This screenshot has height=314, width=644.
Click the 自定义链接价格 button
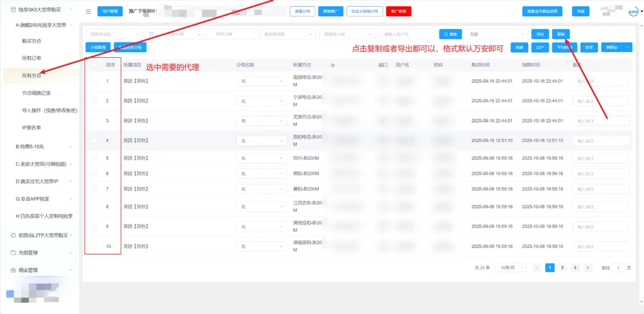click(x=365, y=12)
